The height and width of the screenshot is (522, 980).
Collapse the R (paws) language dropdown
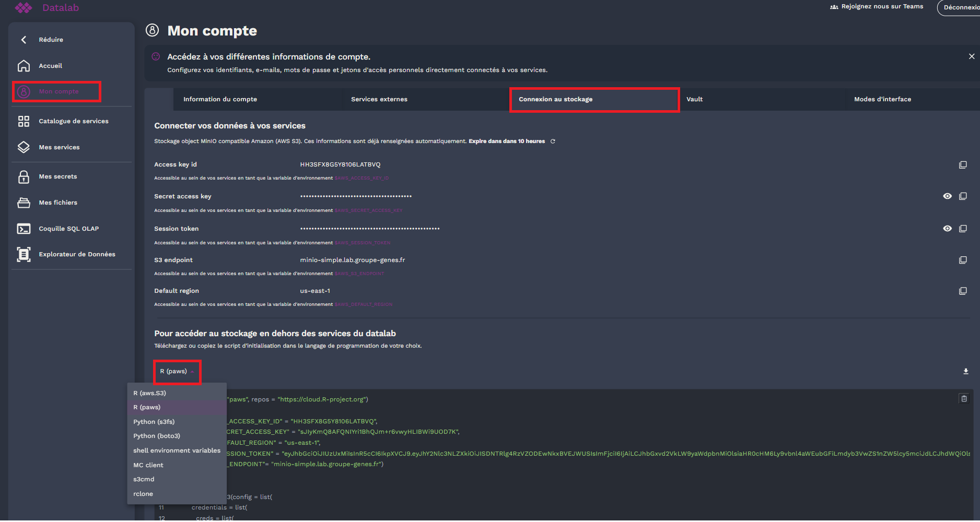tap(177, 371)
